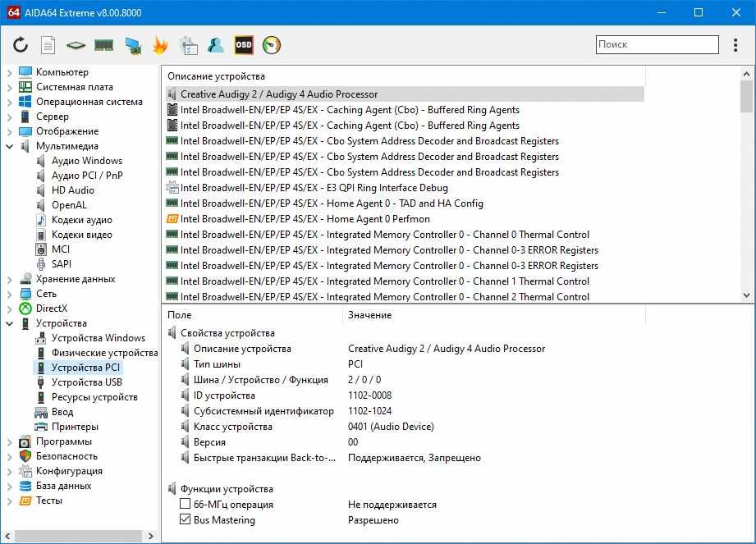Open the Report page icon in toolbar
Screen dimensions: 756x544
tap(48, 45)
